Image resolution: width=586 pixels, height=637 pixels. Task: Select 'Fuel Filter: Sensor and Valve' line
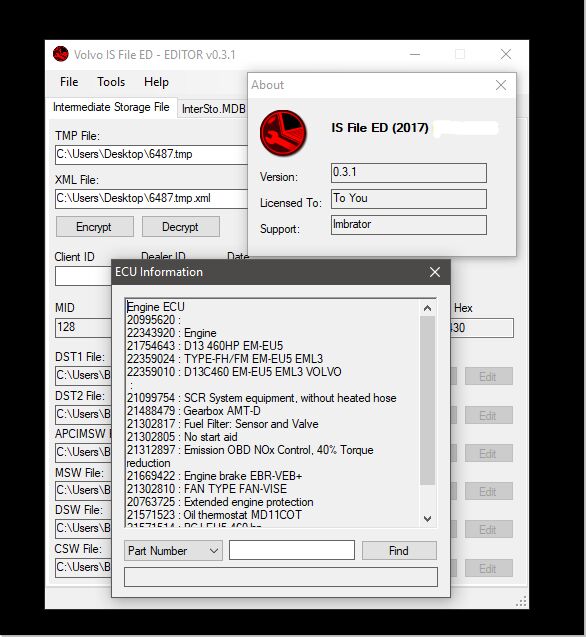(x=222, y=424)
